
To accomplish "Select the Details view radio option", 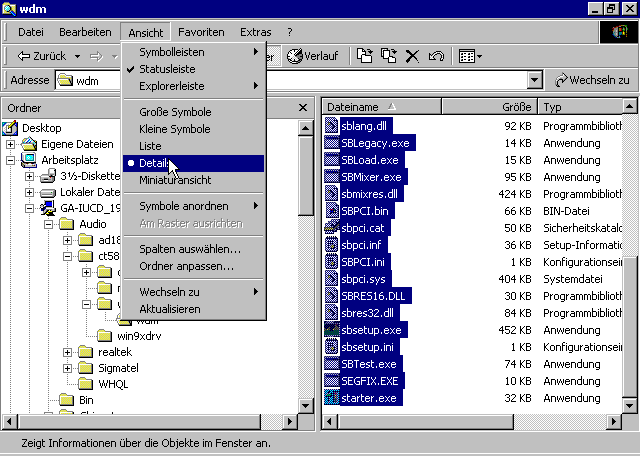I will tap(193, 163).
